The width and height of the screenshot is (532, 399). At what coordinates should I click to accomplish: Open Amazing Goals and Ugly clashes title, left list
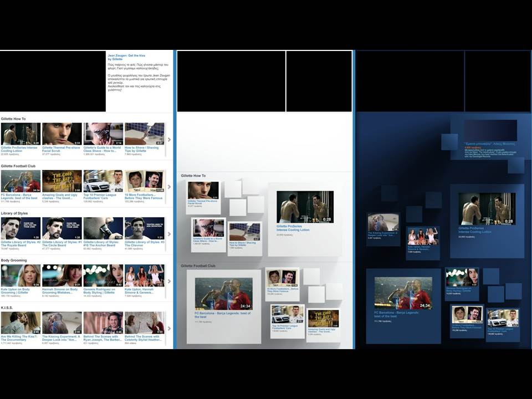coord(60,196)
